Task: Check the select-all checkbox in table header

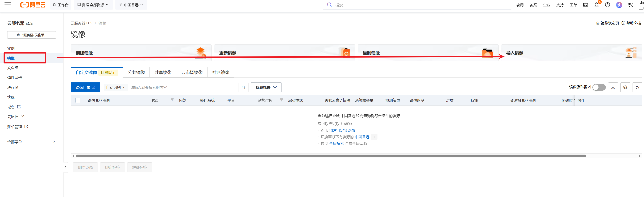Action: pos(78,100)
